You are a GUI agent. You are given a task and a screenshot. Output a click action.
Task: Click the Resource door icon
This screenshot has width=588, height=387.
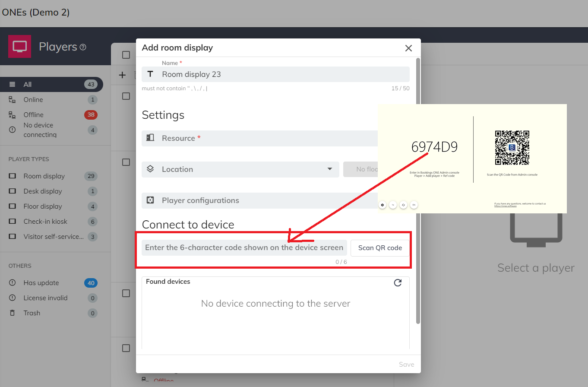coord(150,138)
